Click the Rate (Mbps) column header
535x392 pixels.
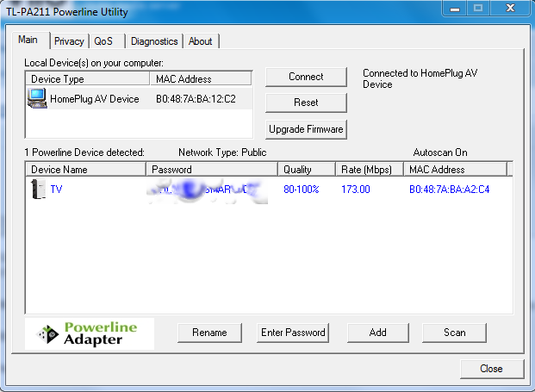(x=370, y=170)
